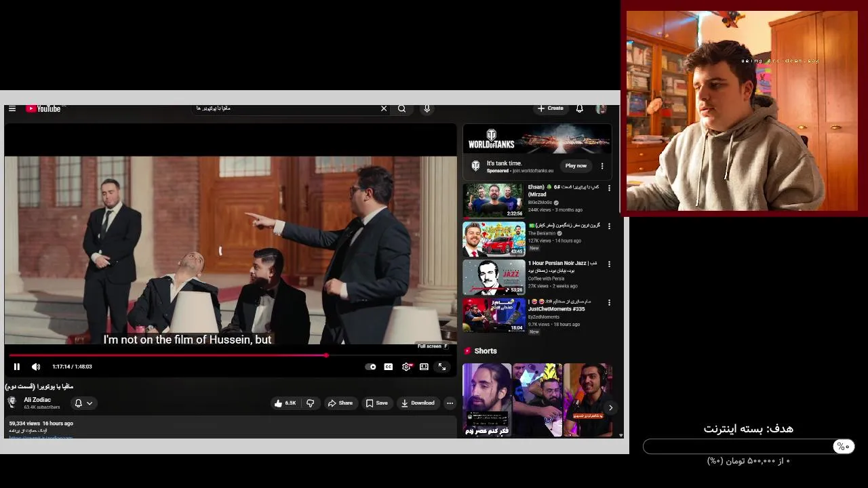Seek on the red video progress bar
This screenshot has width=868, height=488.
[231, 355]
